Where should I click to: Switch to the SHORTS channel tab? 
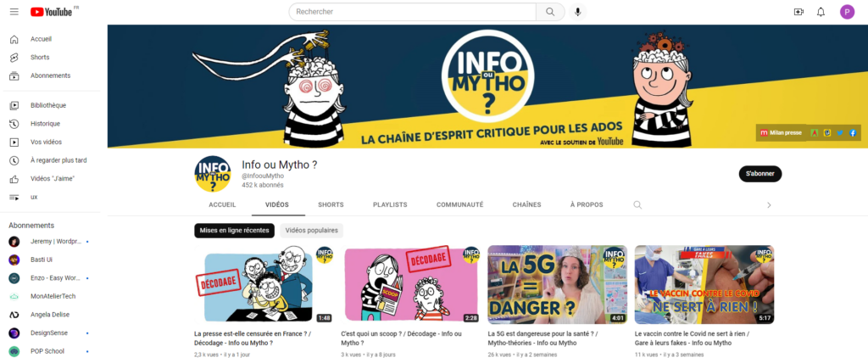(331, 205)
